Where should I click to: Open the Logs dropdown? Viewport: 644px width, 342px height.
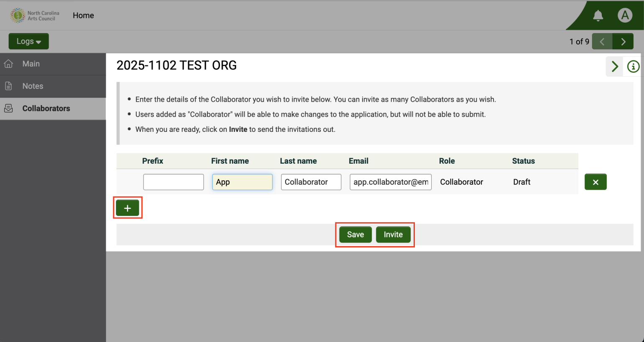[x=28, y=41]
